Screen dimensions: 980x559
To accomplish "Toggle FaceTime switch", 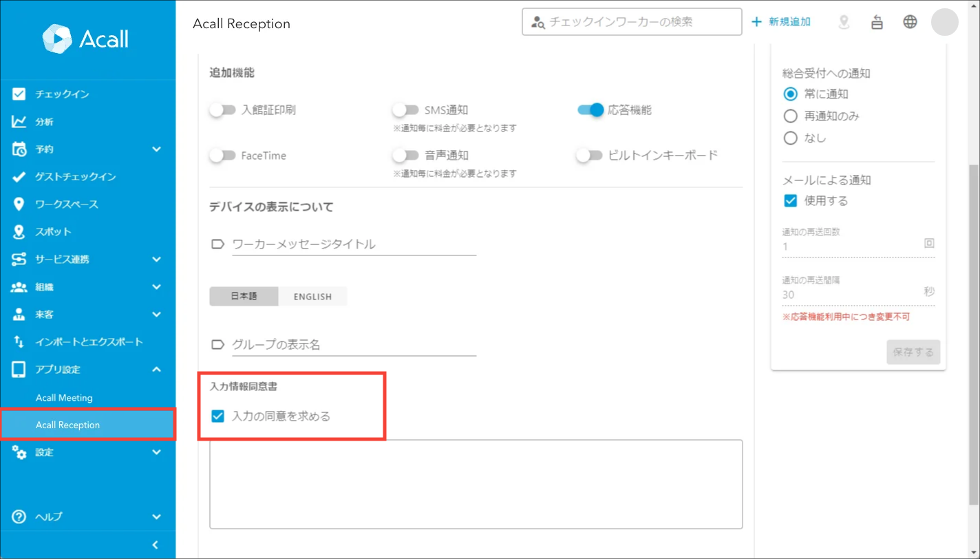I will pos(222,156).
